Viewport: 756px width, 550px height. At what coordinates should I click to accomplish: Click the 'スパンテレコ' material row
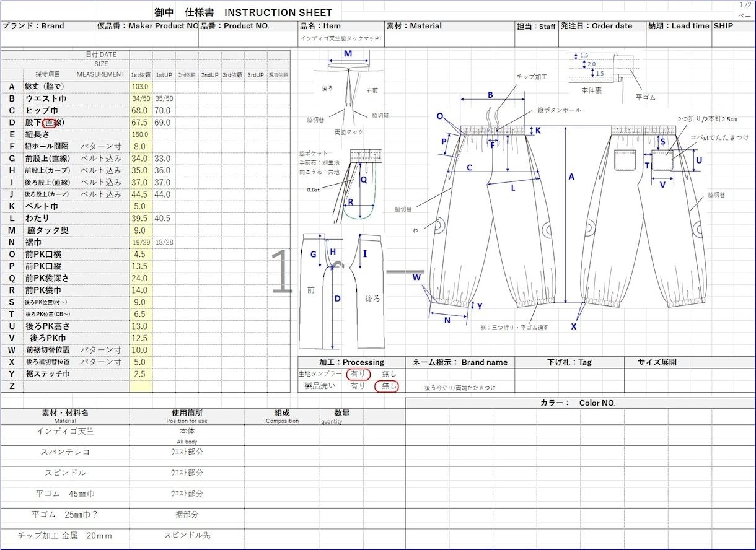tap(65, 452)
